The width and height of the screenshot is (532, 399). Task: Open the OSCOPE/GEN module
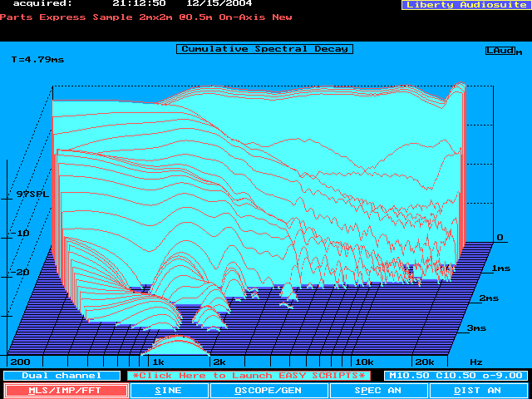coord(268,390)
